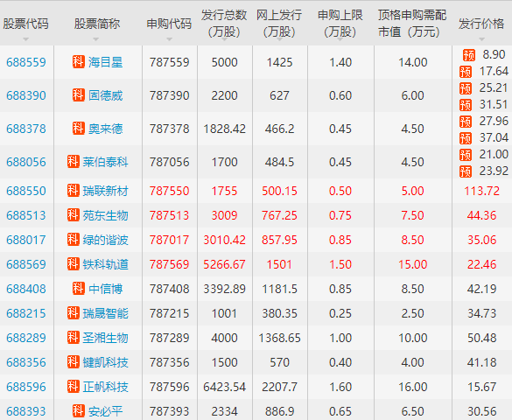This screenshot has height=420, width=512.
Task: Click the 科 badge beside 固德威
Action: 79,95
